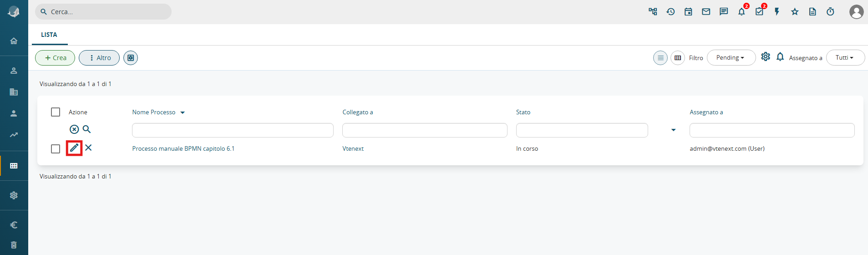Open the person outline icon in sidebar
This screenshot has width=868, height=255.
click(14, 71)
